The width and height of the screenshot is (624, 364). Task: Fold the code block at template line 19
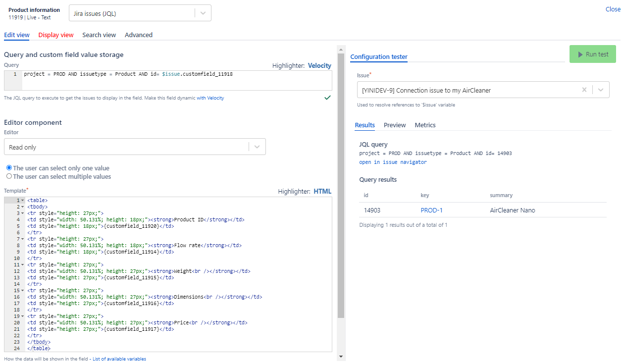pos(22,316)
